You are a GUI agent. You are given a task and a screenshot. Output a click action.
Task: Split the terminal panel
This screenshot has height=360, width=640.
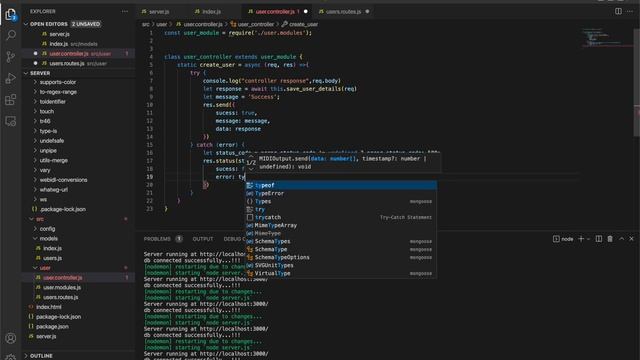coord(598,239)
